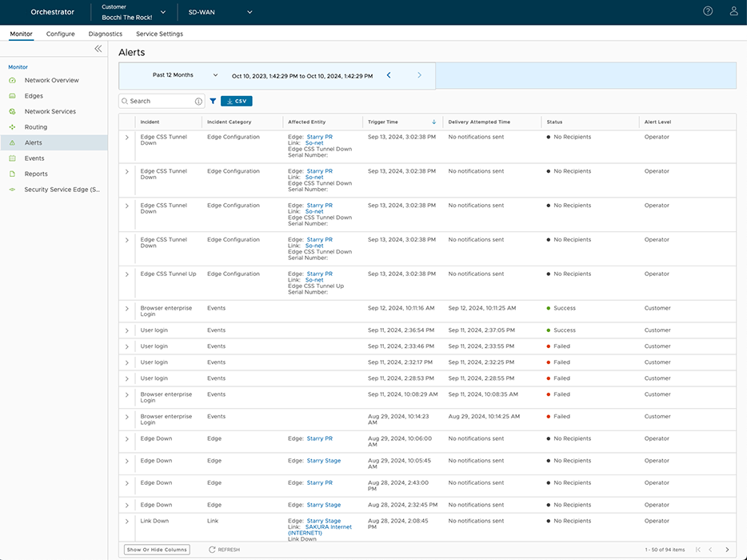Image resolution: width=747 pixels, height=560 pixels.
Task: Expand the Edge CSS Tunnel Up row
Action: click(x=126, y=274)
